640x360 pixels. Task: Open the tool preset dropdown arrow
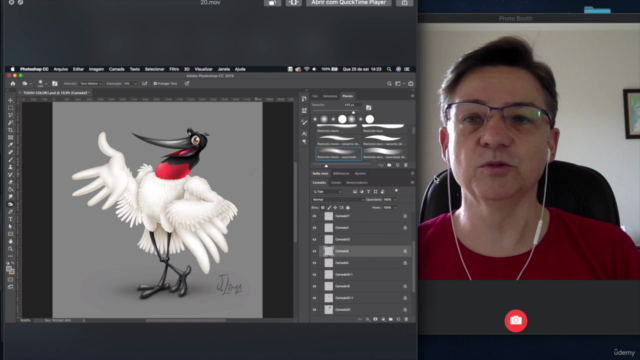[30, 84]
